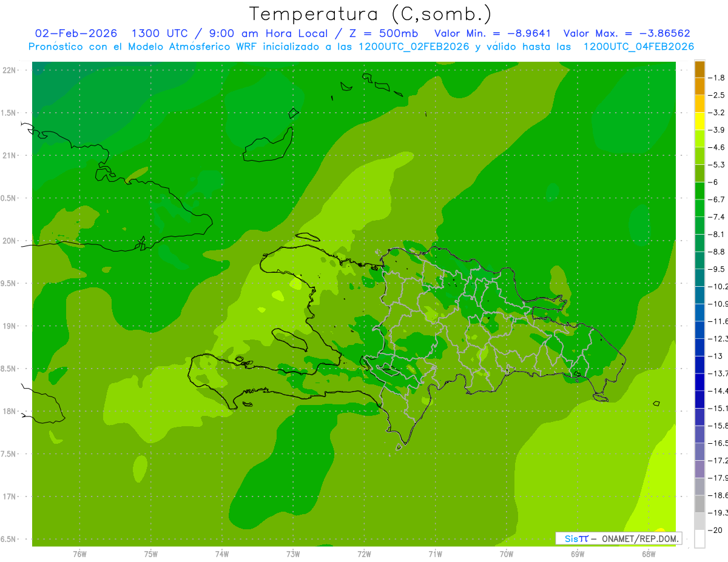Click the -2.5 color scale label
The width and height of the screenshot is (728, 562).
(x=716, y=95)
